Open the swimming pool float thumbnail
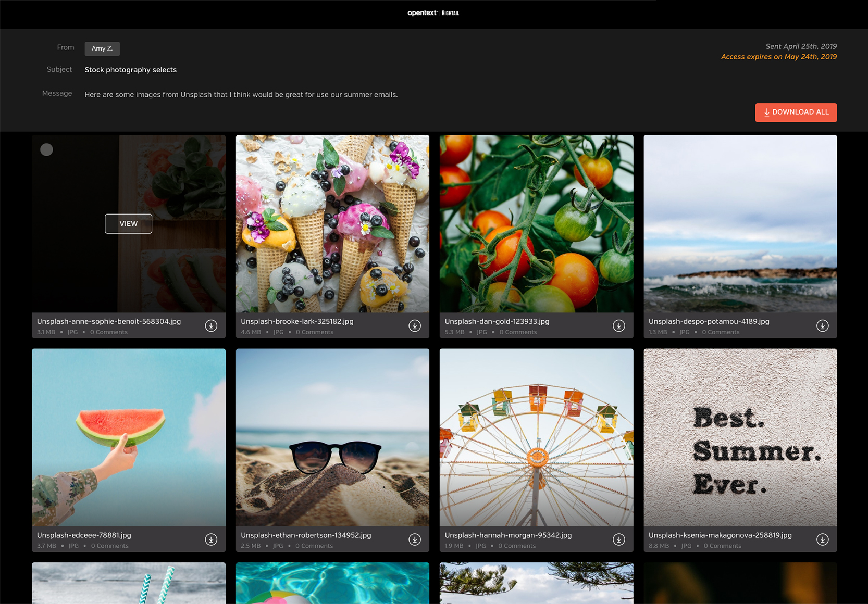Screen dimensions: 868x604 click(332, 583)
